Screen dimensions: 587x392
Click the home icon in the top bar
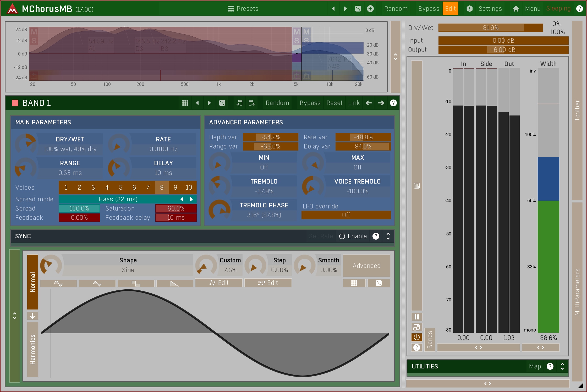click(x=516, y=9)
